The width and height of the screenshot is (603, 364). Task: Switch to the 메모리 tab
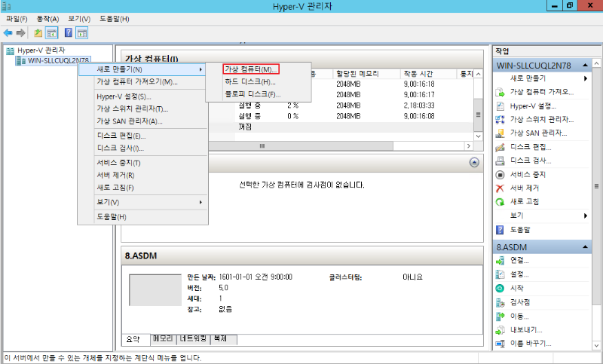[x=163, y=338]
